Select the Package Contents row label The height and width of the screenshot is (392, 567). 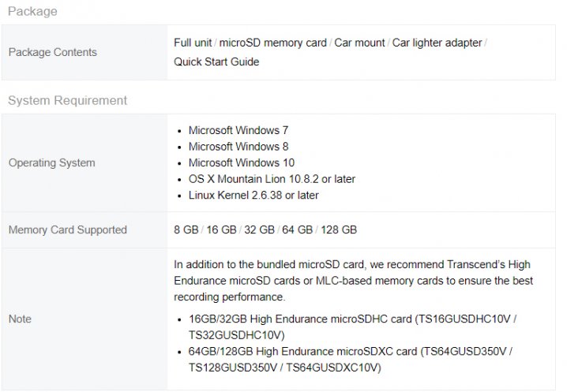(x=53, y=52)
